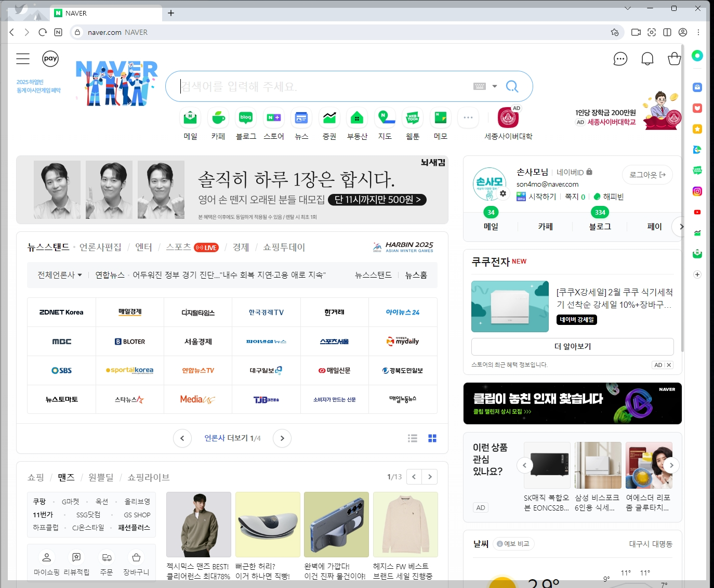Open the shopping basket icon

coord(675,59)
